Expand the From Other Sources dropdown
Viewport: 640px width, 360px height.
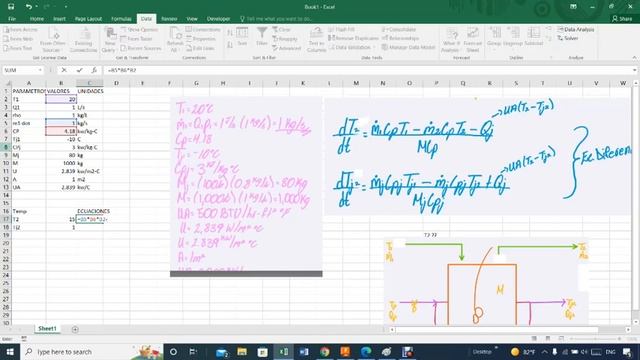tap(53, 40)
